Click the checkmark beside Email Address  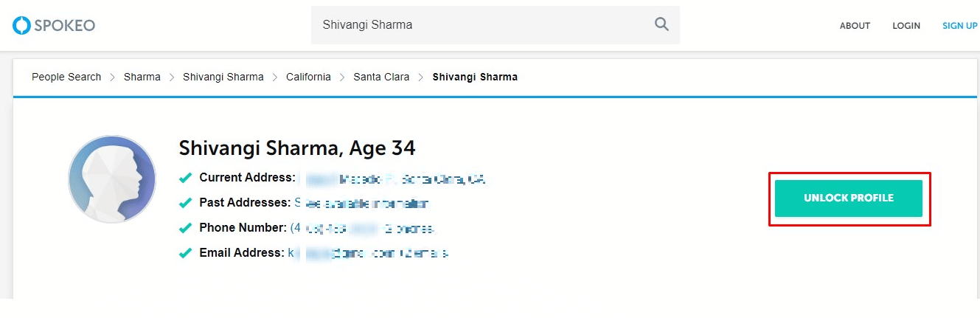point(186,253)
